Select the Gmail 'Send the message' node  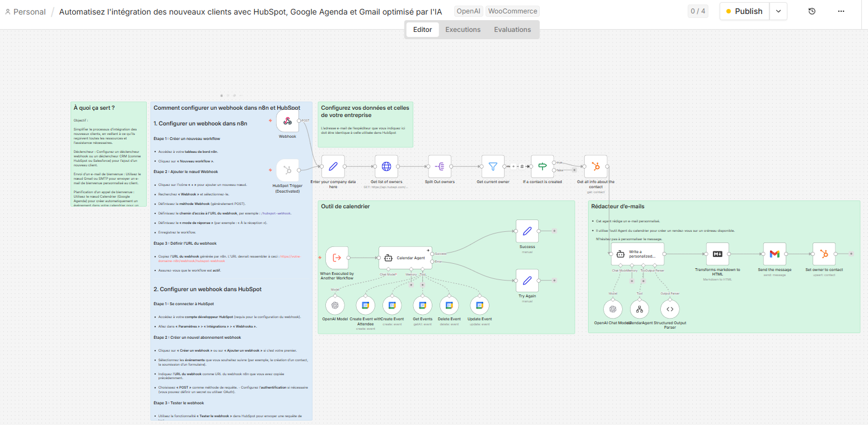click(x=774, y=254)
